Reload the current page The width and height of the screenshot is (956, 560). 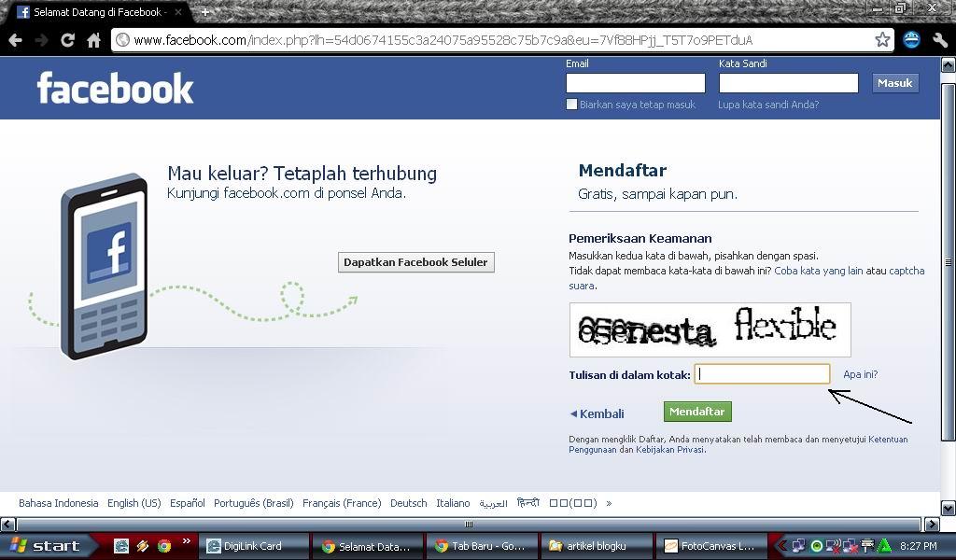[66, 40]
